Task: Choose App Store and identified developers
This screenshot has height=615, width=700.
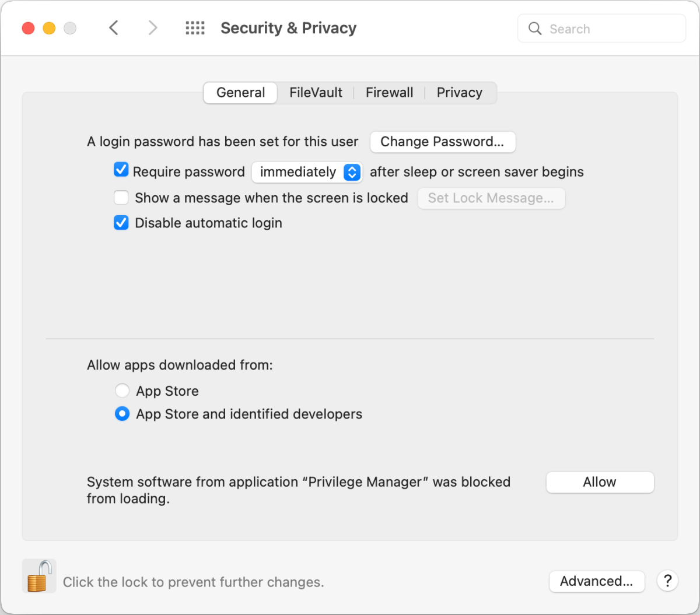Action: click(x=122, y=414)
